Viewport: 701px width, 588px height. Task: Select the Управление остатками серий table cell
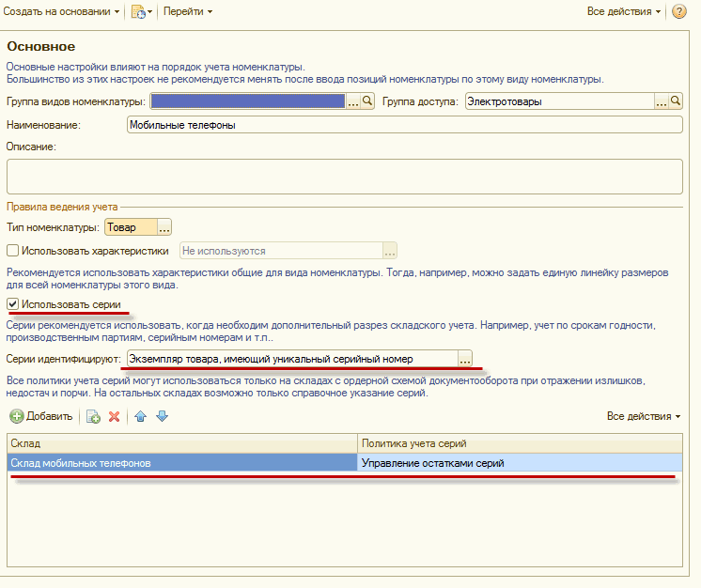coord(520,463)
